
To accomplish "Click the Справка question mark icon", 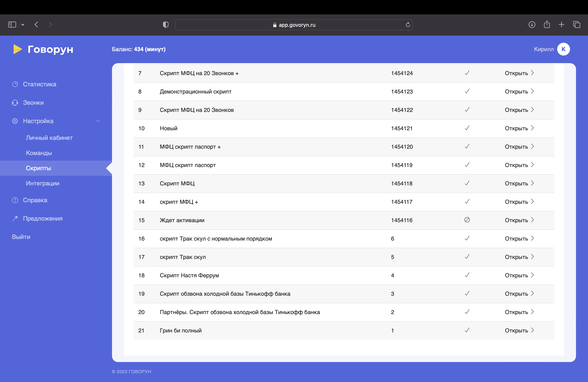I will 15,200.
